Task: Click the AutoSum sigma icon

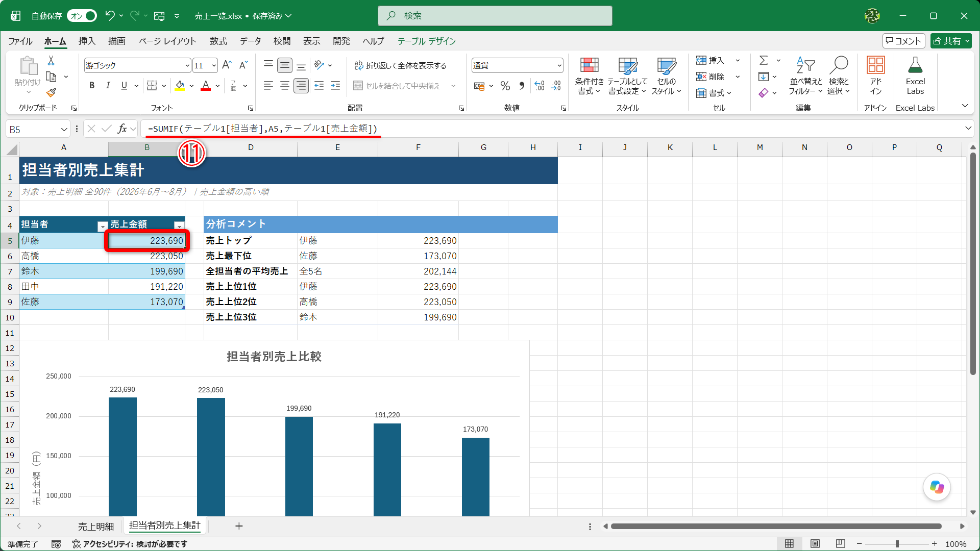Action: [764, 60]
